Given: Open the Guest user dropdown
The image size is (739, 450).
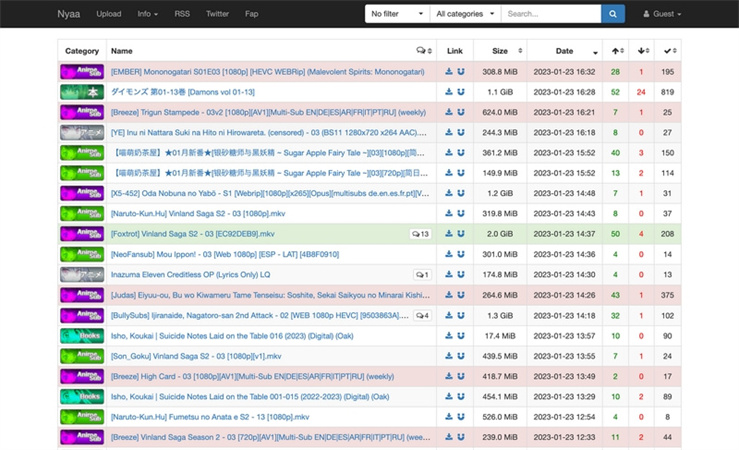Looking at the screenshot, I should coord(662,14).
